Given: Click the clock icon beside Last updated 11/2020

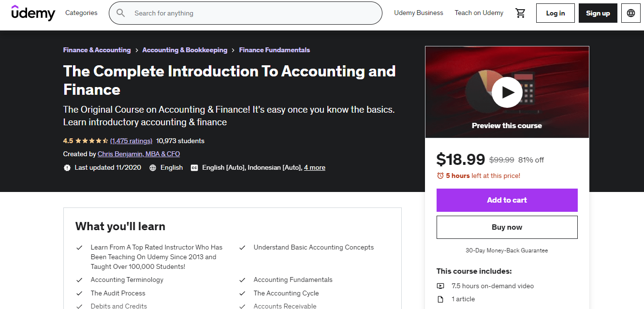Looking at the screenshot, I should click(66, 167).
